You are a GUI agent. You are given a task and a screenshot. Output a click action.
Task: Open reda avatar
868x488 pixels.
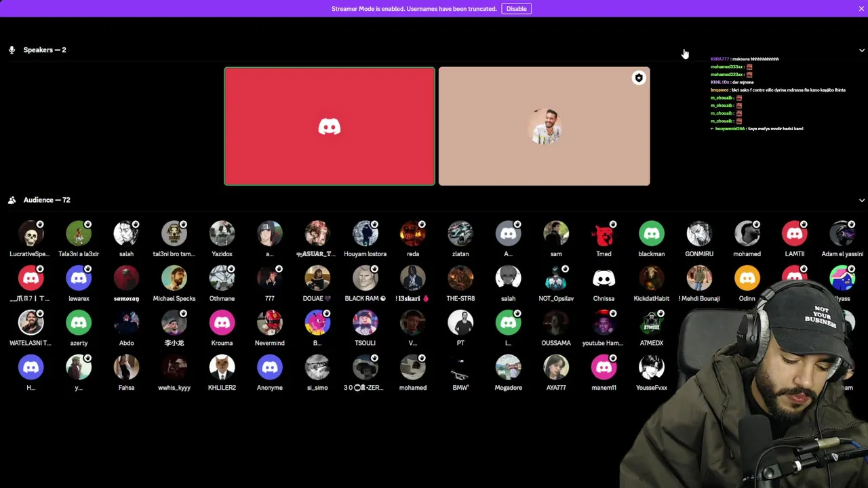click(x=413, y=234)
